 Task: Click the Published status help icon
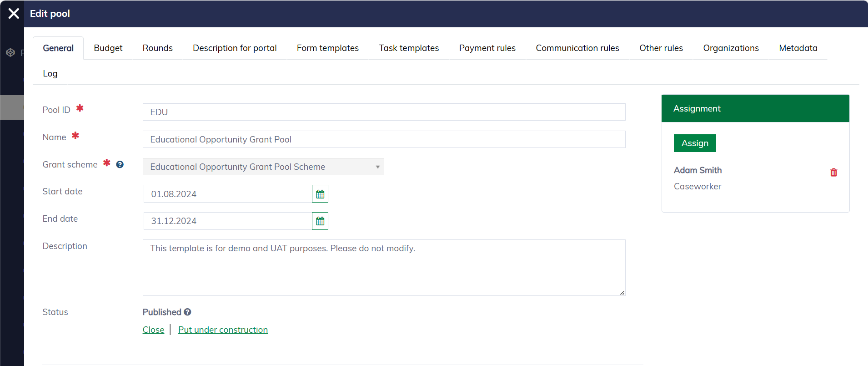[187, 312]
